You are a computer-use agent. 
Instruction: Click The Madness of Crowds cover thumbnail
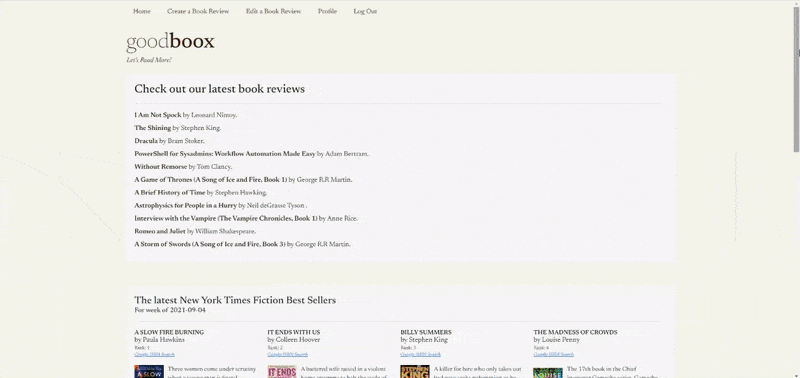[548, 373]
